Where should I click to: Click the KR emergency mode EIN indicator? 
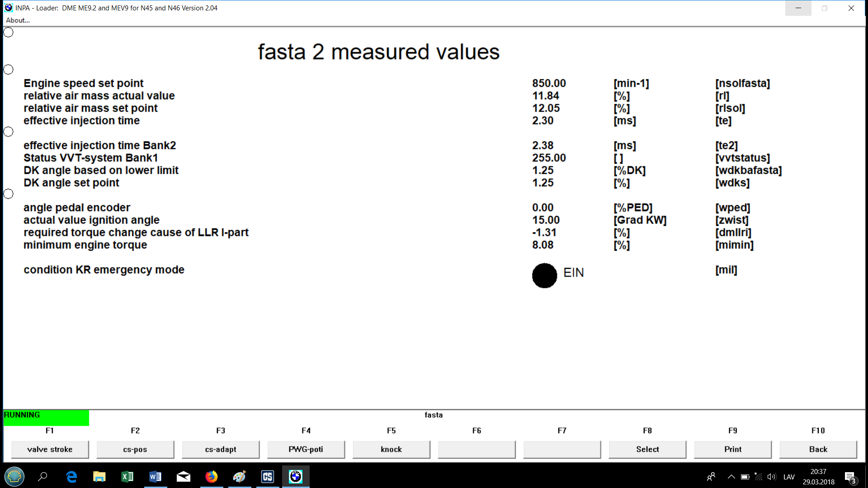pos(544,276)
